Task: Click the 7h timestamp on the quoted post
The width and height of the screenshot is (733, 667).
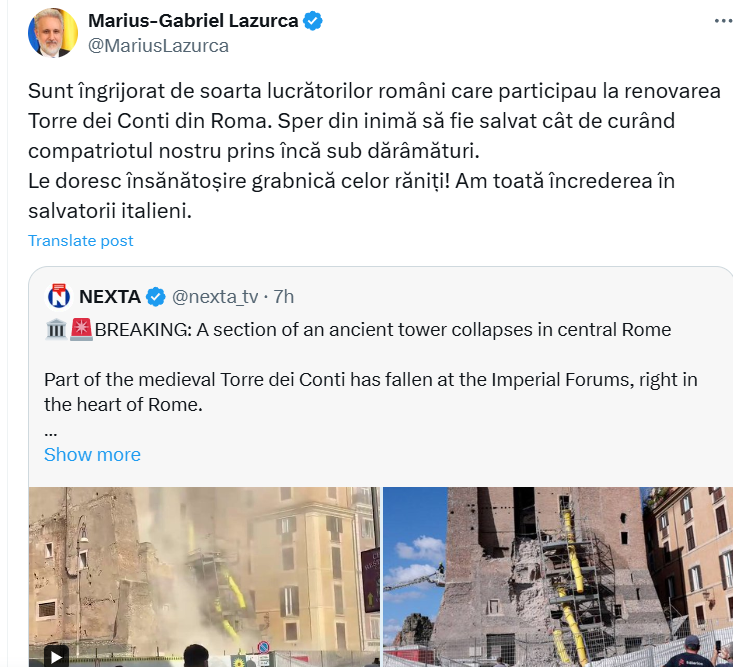Action: pos(284,297)
